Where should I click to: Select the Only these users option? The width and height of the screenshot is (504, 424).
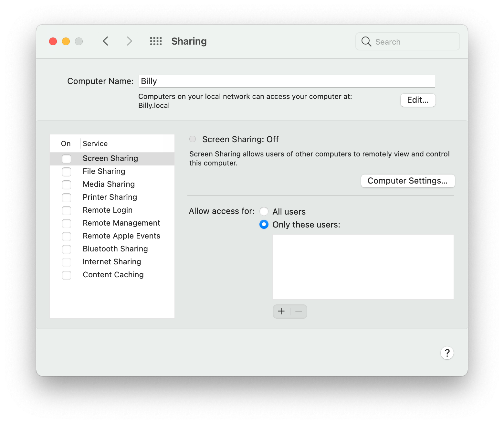point(264,224)
